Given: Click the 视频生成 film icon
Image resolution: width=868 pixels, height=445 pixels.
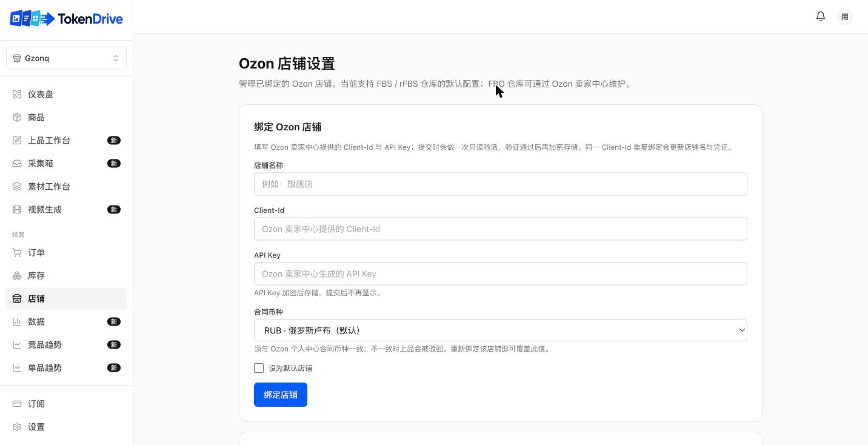Looking at the screenshot, I should click(x=17, y=209).
